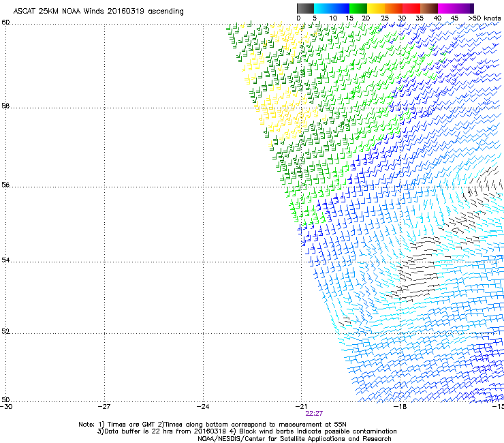Select the green 15-20 knots color swatch
The width and height of the screenshot is (504, 443).
point(358,8)
